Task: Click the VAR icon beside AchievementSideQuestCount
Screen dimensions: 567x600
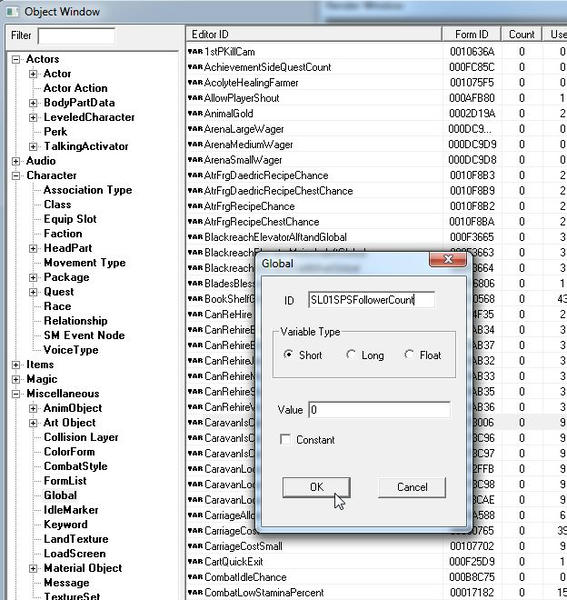Action: 195,67
